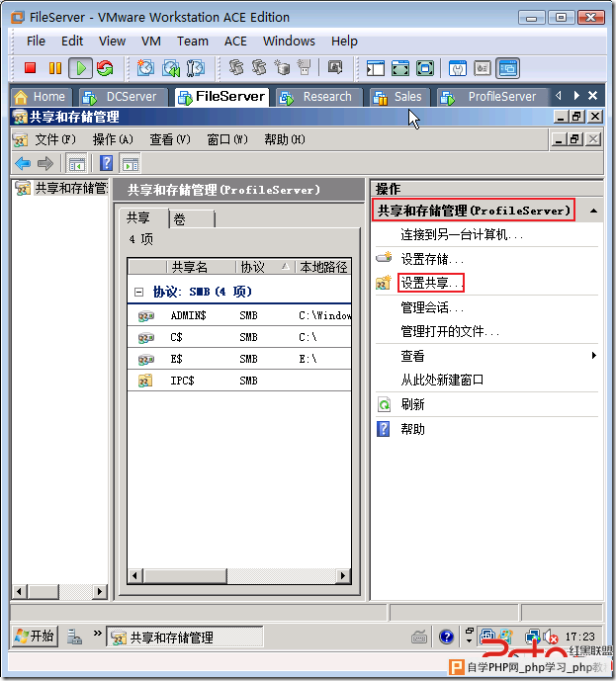Click the MMC Forward arrow icon
The height and width of the screenshot is (681, 616).
45,164
